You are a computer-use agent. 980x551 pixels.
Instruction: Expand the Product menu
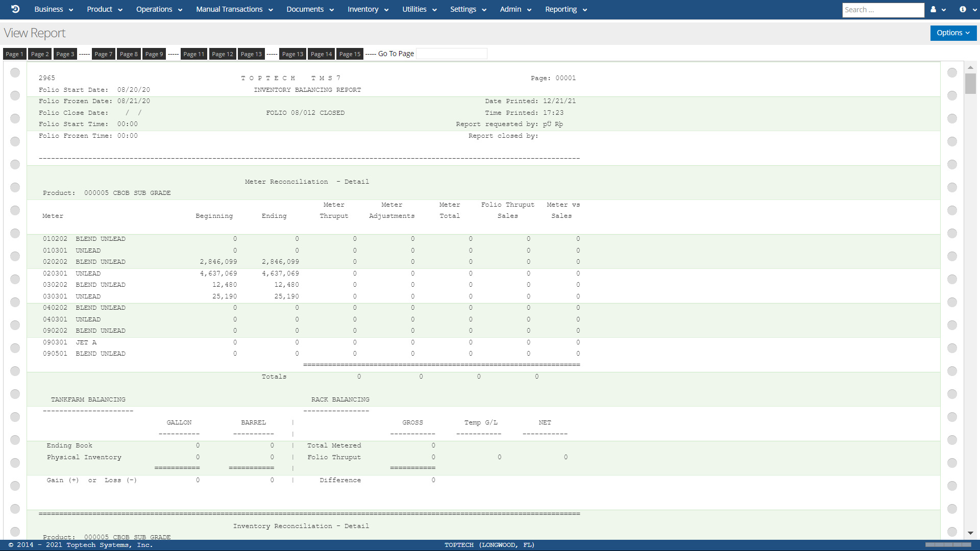pos(105,9)
